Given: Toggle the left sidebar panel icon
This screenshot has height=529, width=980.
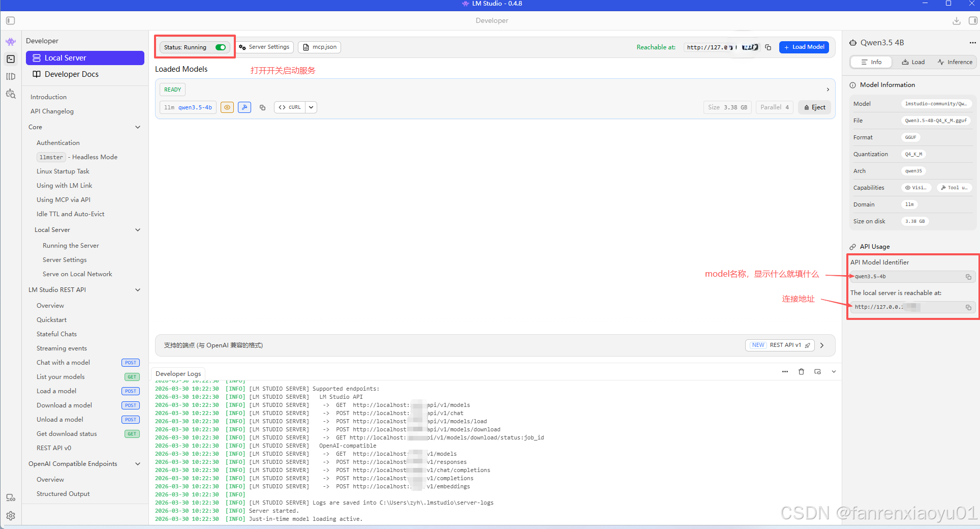Looking at the screenshot, I should [x=11, y=21].
